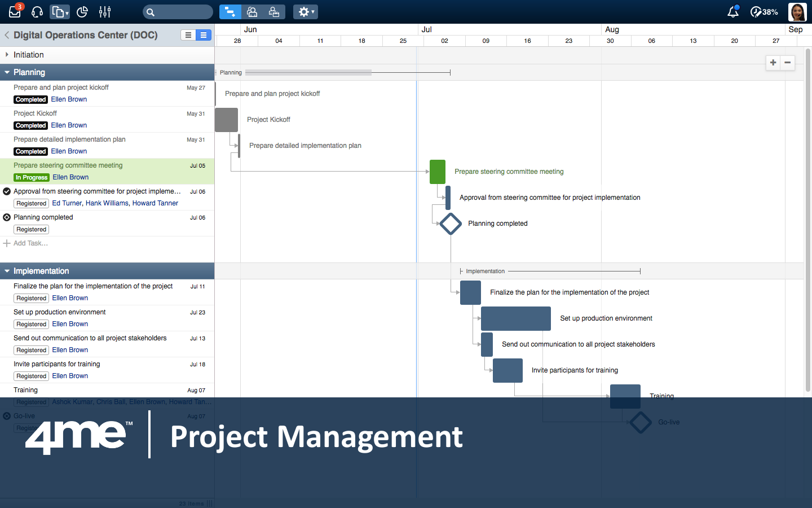Click the milestone diamond icon beside Planning completed
This screenshot has height=508, width=812.
tap(7, 217)
